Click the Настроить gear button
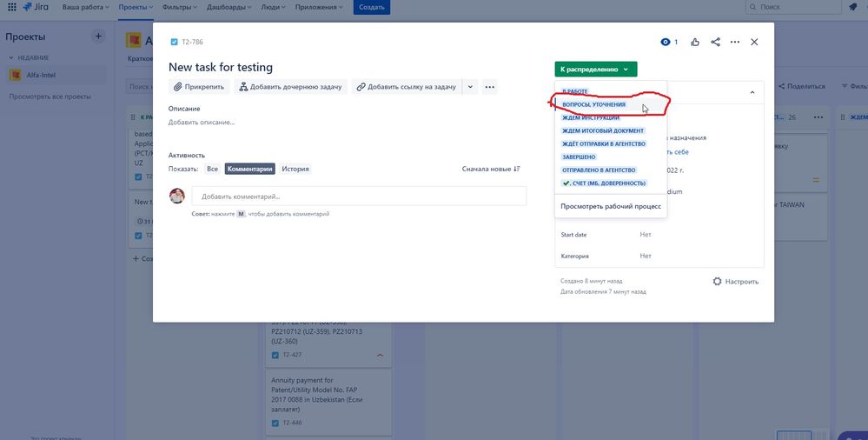 (x=735, y=282)
